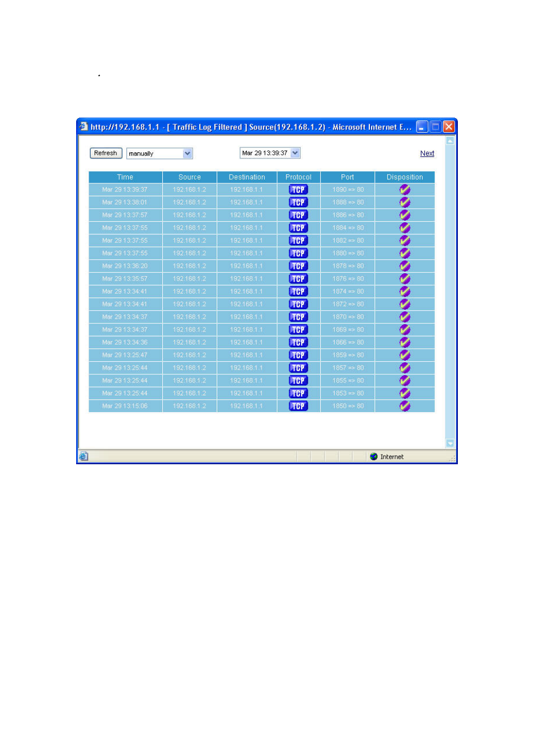Click the TCP icon in the 1884 => 80 row
Viewport: 534px width, 756px height.
[298, 228]
